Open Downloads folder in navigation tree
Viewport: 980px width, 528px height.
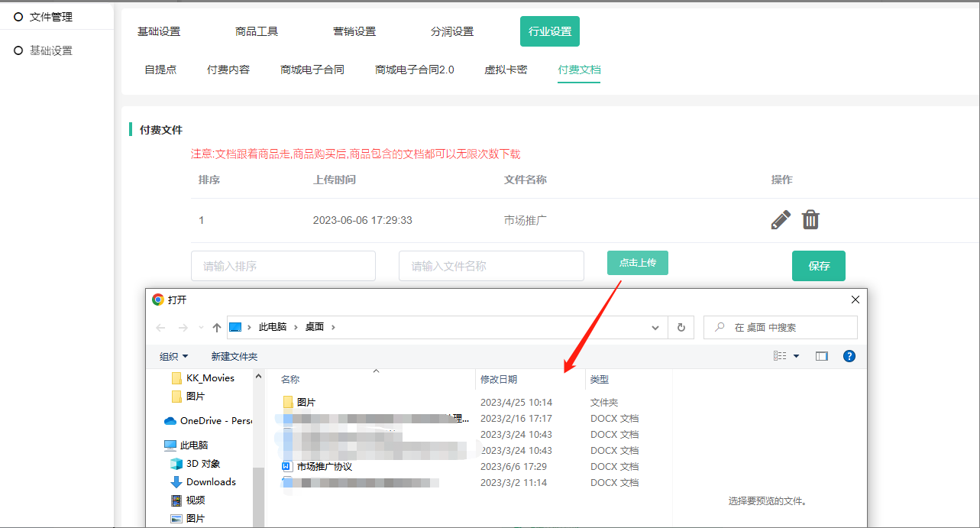coord(211,482)
